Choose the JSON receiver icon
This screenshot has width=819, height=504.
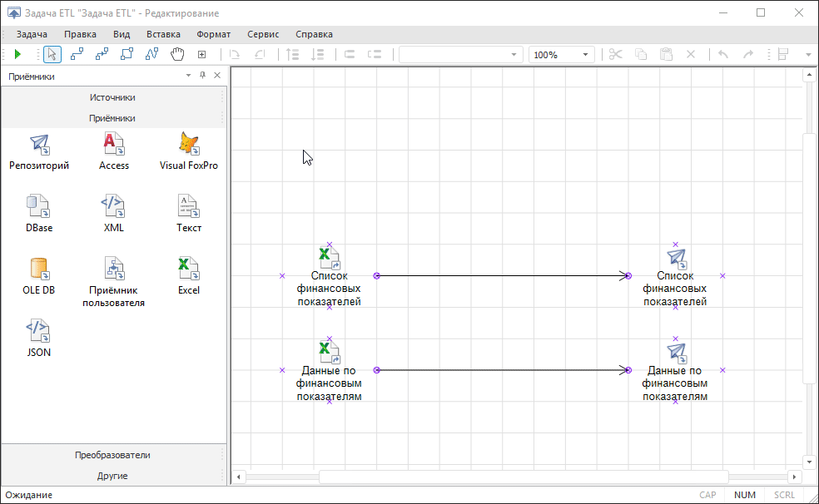click(x=38, y=331)
